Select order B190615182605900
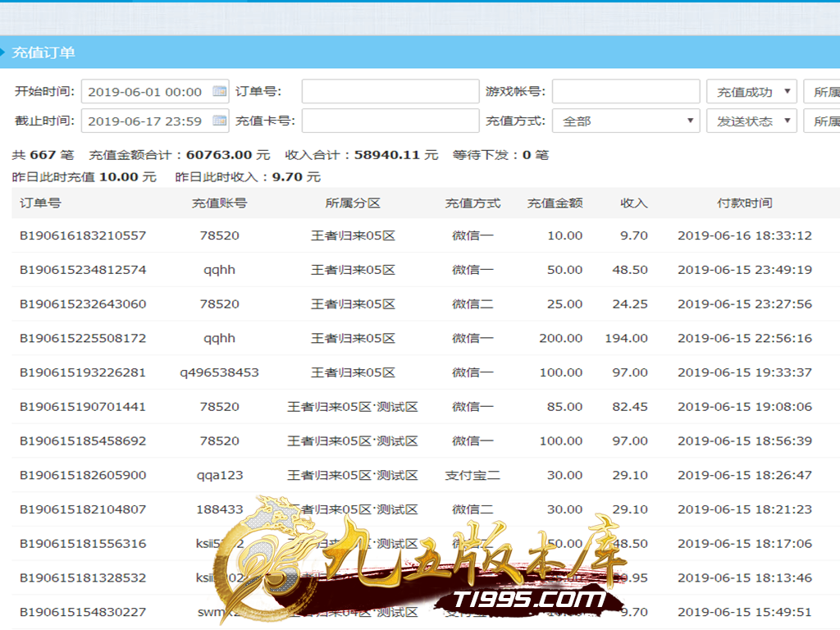 [x=83, y=475]
